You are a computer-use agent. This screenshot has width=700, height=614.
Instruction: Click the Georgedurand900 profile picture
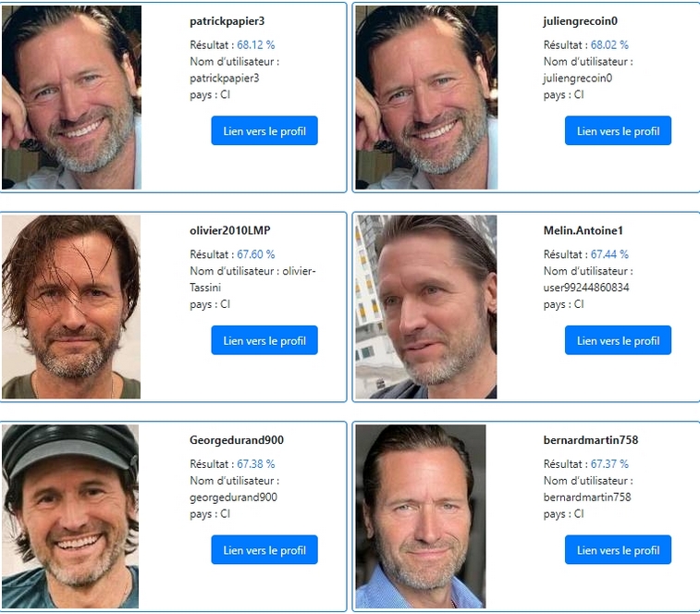tap(70, 516)
